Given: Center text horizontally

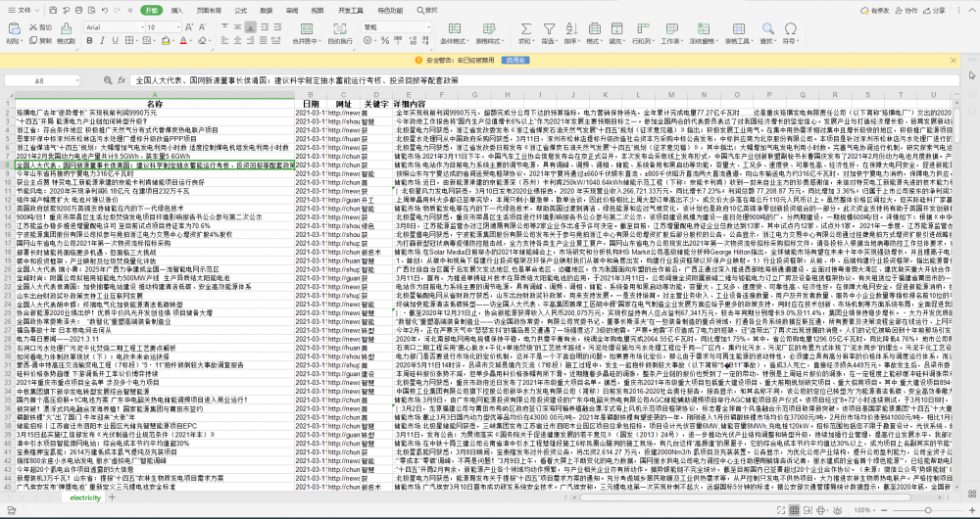Looking at the screenshot, I should (238, 41).
